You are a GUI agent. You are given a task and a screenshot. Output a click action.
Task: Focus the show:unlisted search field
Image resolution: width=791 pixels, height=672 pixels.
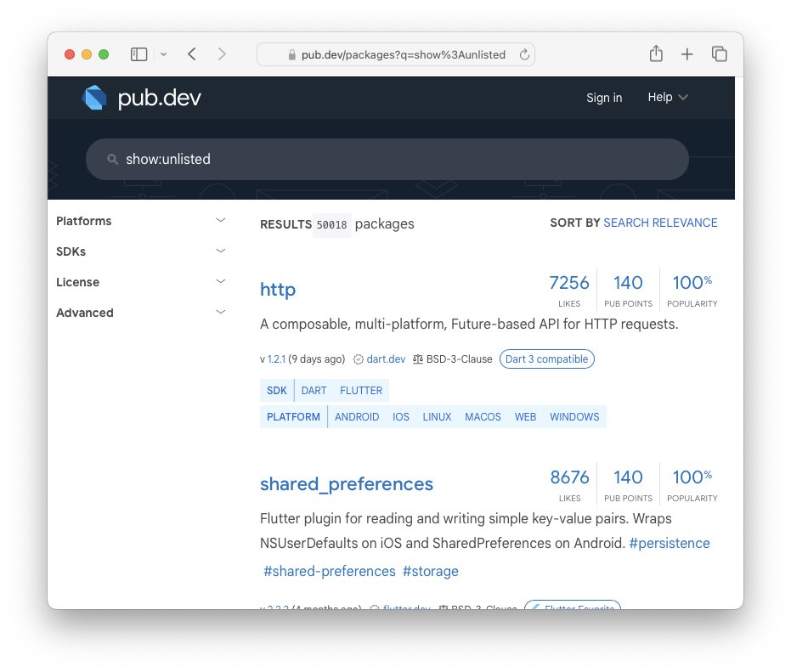point(387,160)
